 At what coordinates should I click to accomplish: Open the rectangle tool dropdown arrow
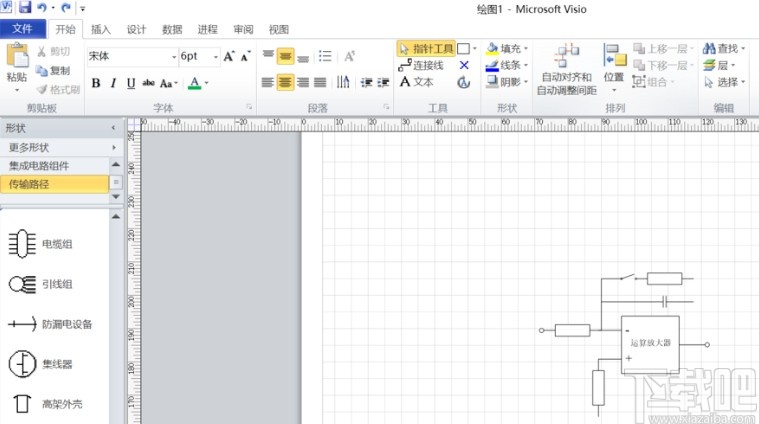[475, 48]
